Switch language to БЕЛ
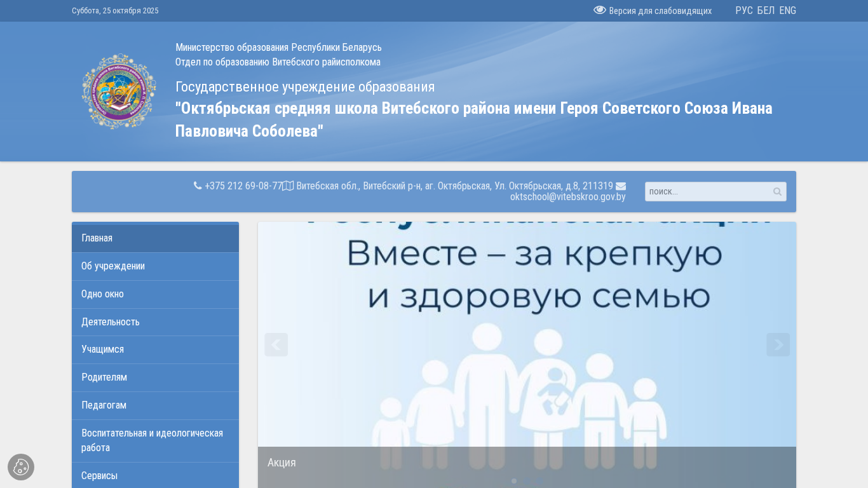 pyautogui.click(x=766, y=11)
